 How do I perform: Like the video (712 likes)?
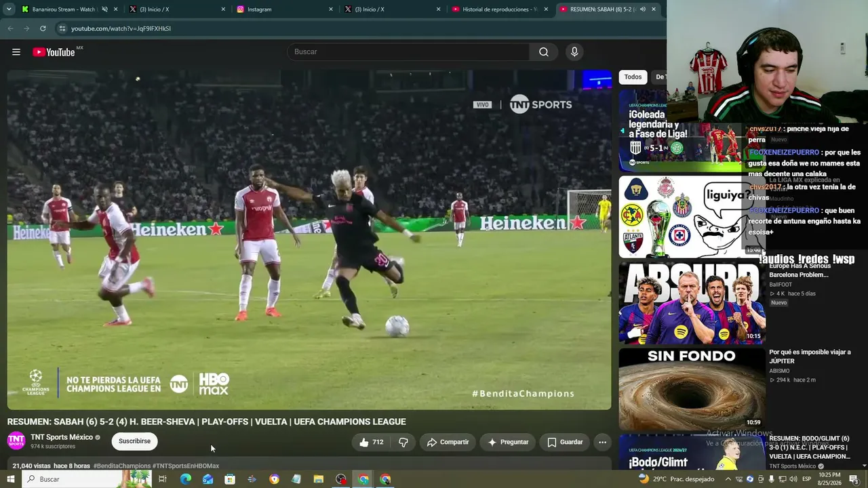pyautogui.click(x=371, y=442)
